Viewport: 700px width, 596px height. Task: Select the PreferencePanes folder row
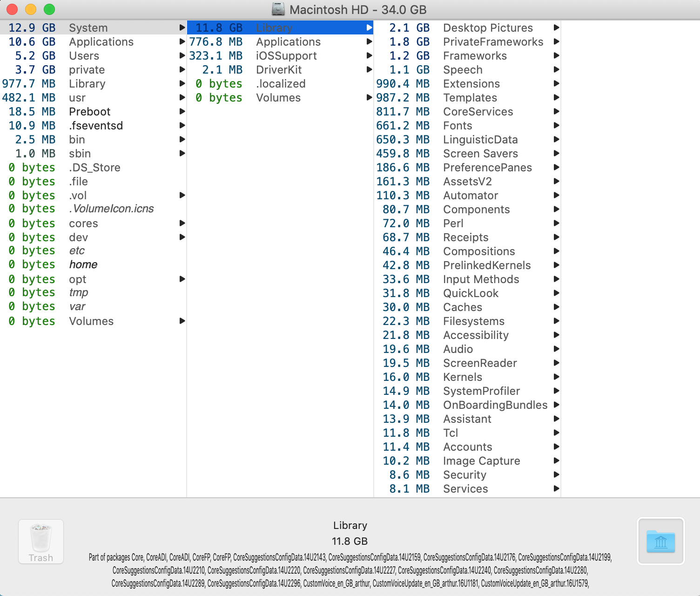467,168
